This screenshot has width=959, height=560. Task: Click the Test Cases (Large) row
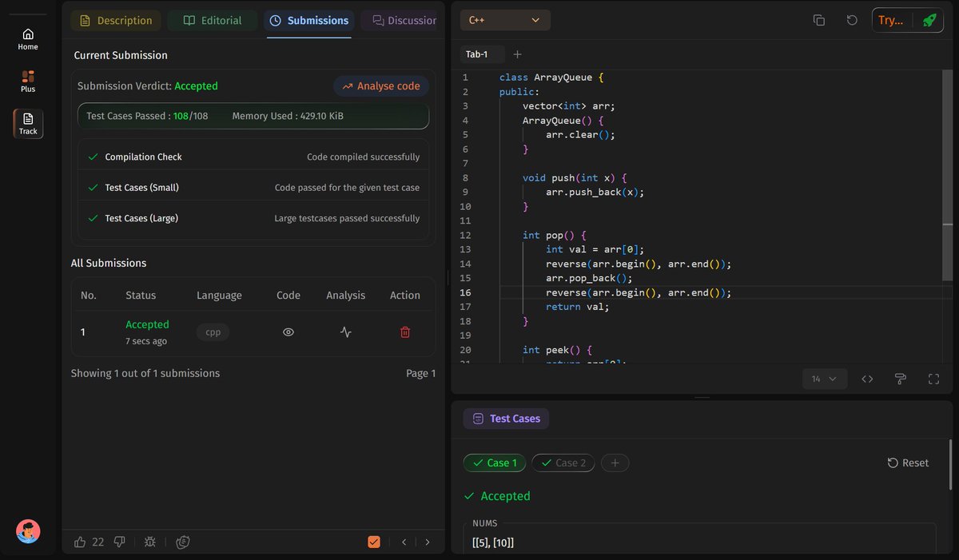[253, 218]
